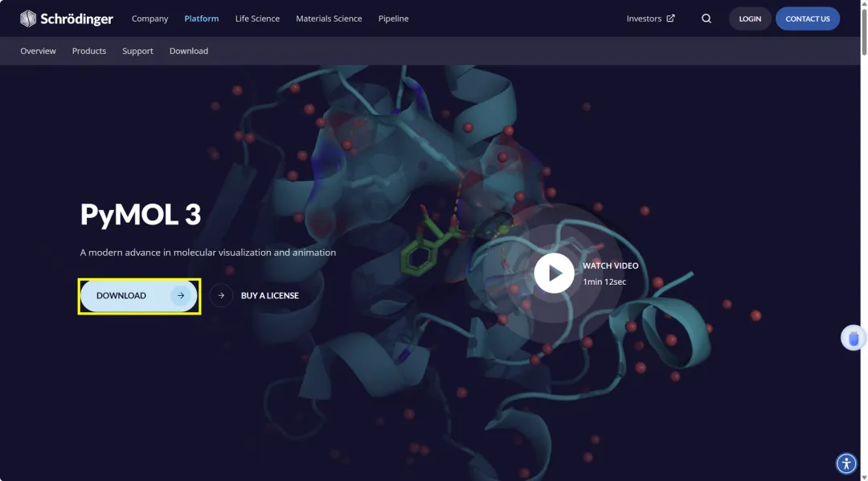The width and height of the screenshot is (868, 481).
Task: Click the DOWNLOAD button for PyMOL 3
Action: 139,296
